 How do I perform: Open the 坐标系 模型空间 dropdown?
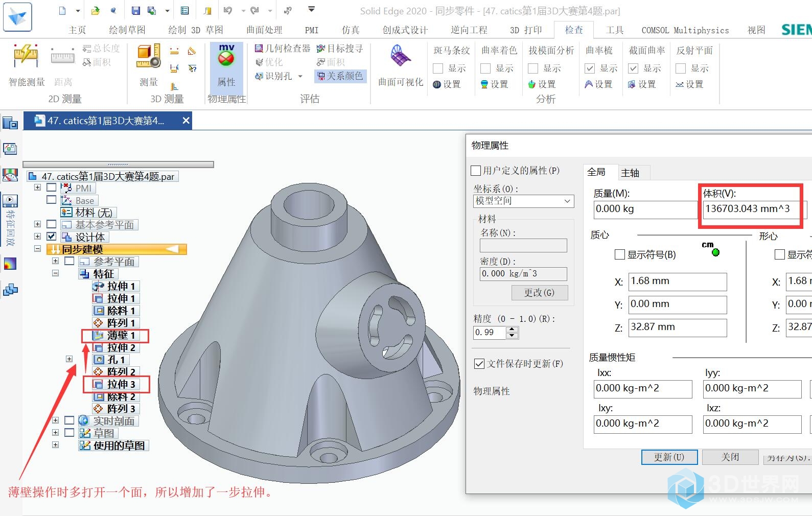coord(524,201)
